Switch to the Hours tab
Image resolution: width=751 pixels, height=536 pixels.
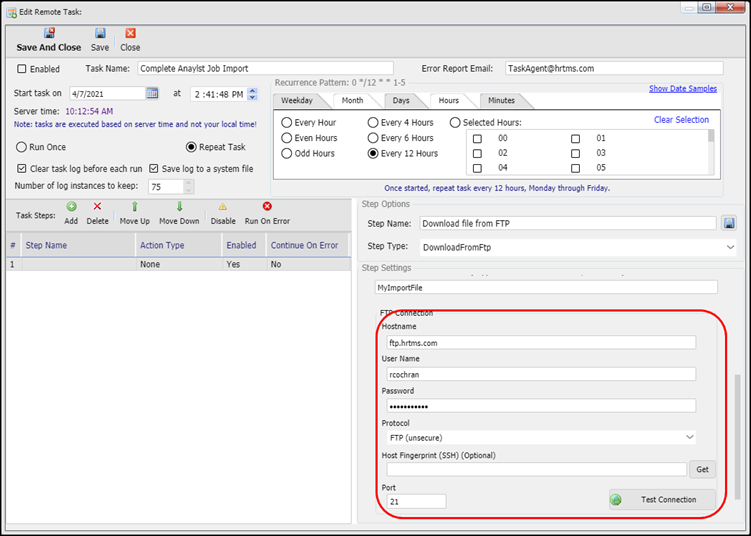[x=449, y=101]
